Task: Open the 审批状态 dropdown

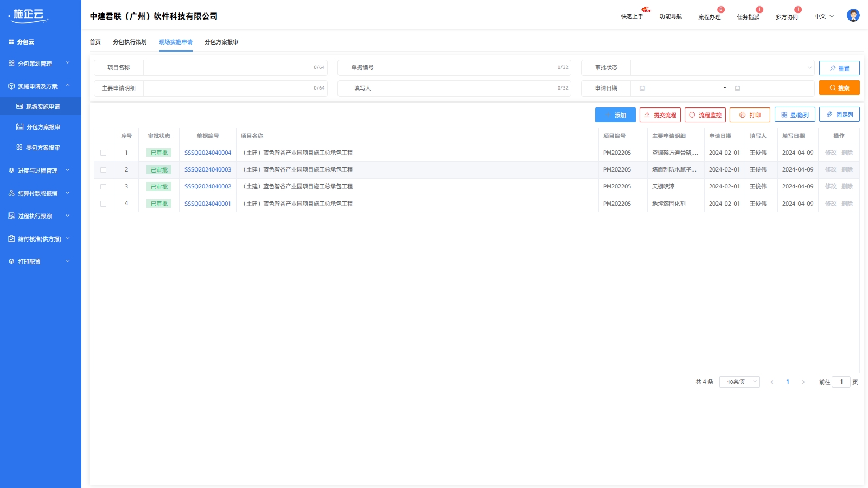Action: (722, 68)
